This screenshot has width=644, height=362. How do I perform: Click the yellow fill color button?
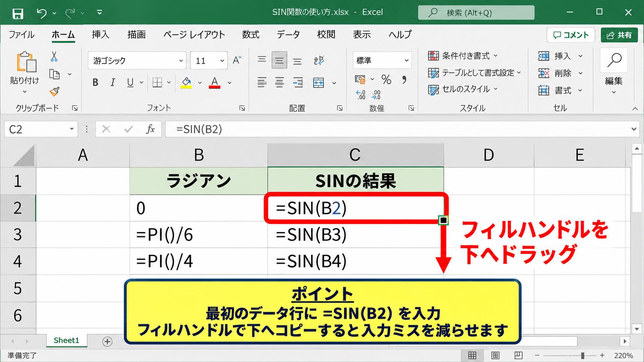186,83
